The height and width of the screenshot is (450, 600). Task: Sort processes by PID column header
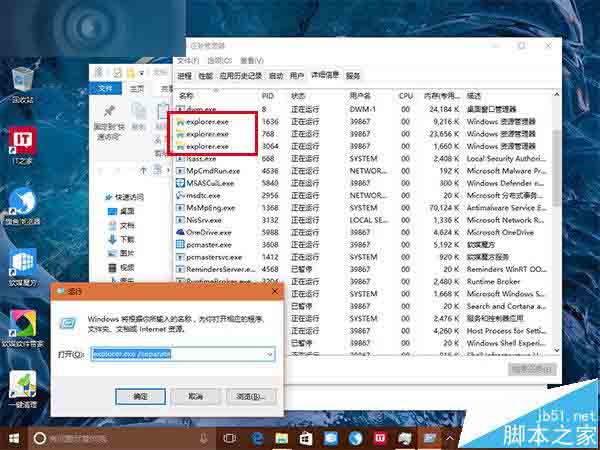[268, 96]
